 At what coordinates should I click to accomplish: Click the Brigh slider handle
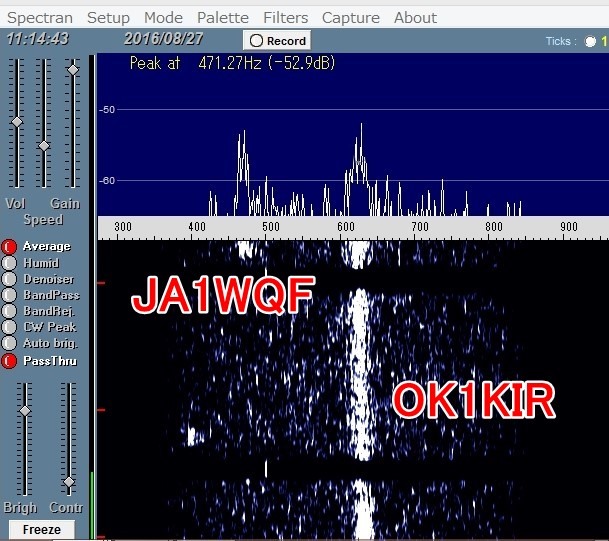25,411
